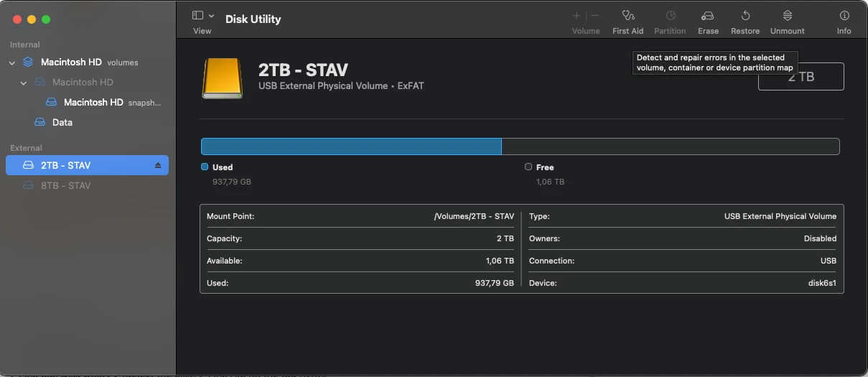Select the Macintosh HD snapshot entry
This screenshot has height=377, width=868.
(93, 102)
